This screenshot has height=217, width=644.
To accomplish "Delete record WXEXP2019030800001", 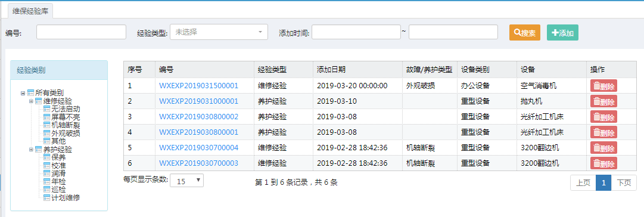I will point(603,132).
